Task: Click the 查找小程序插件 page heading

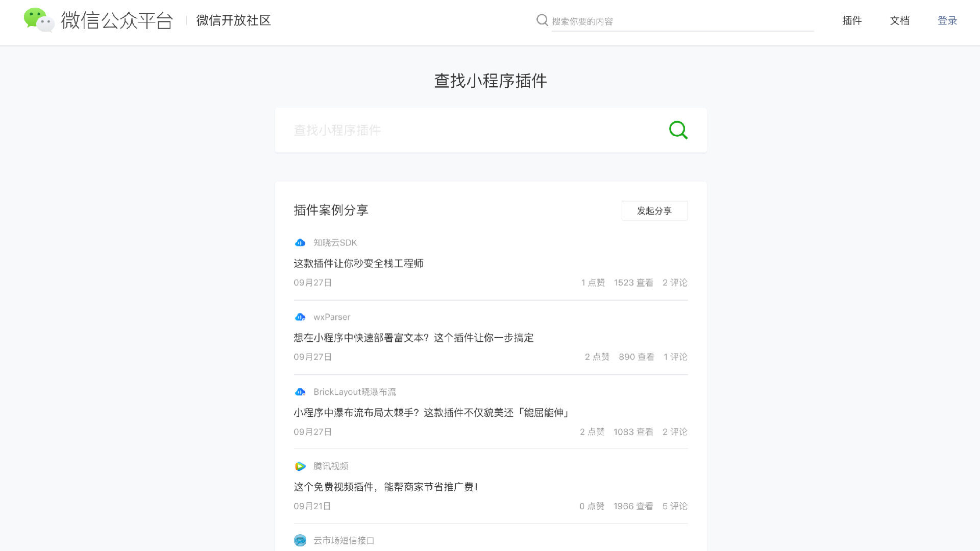Action: (491, 81)
